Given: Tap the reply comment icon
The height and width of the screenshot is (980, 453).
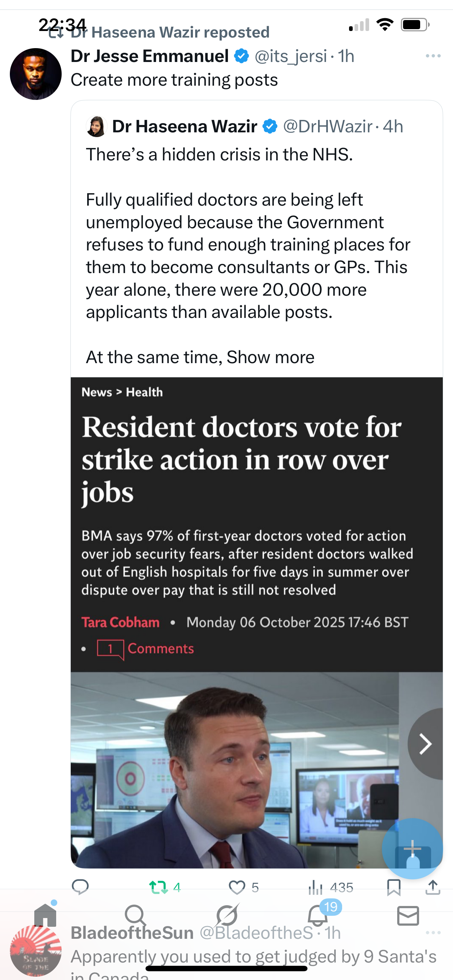Looking at the screenshot, I should click(x=80, y=887).
